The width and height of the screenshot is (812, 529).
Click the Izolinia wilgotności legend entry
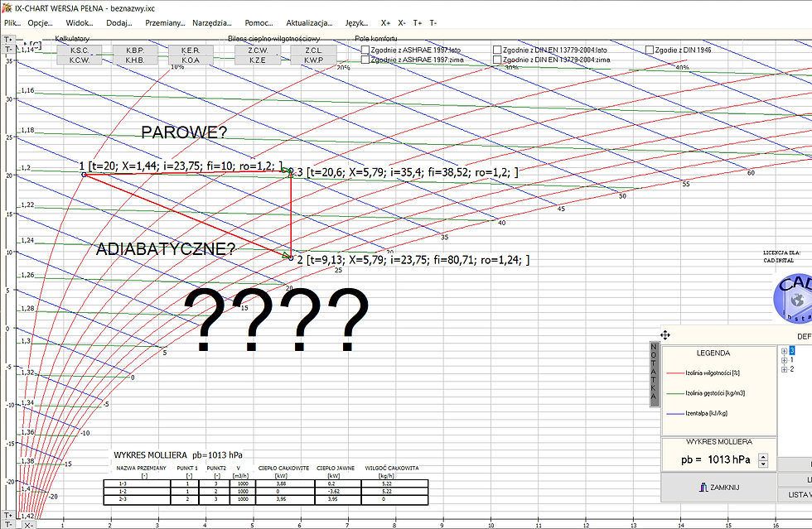(703, 373)
